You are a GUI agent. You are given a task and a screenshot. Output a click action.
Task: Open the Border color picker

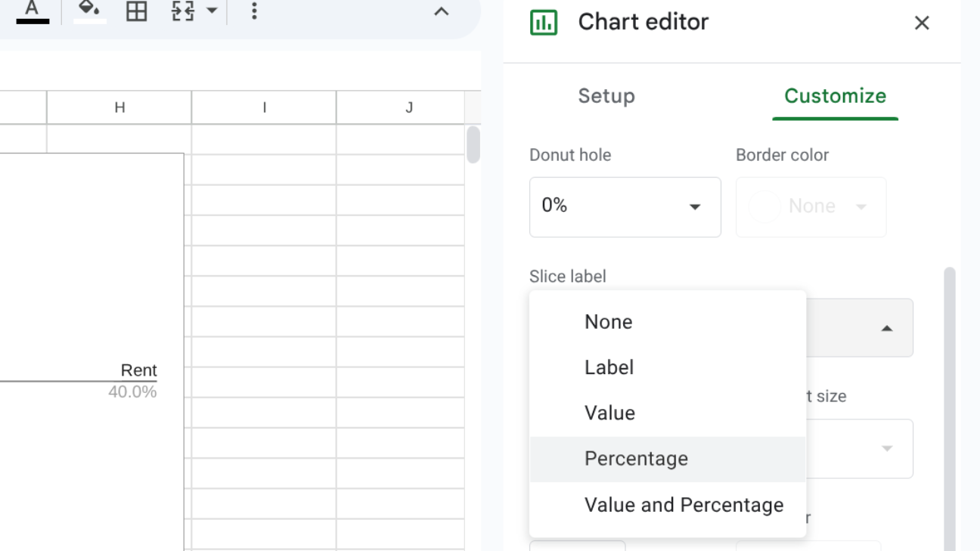pos(810,206)
